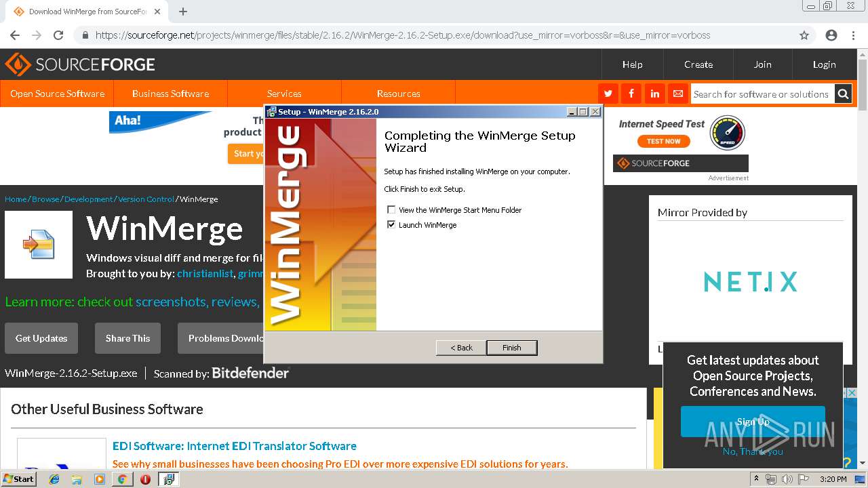Click the network tray icon
Screen dimensions: 868x488
coord(771,479)
